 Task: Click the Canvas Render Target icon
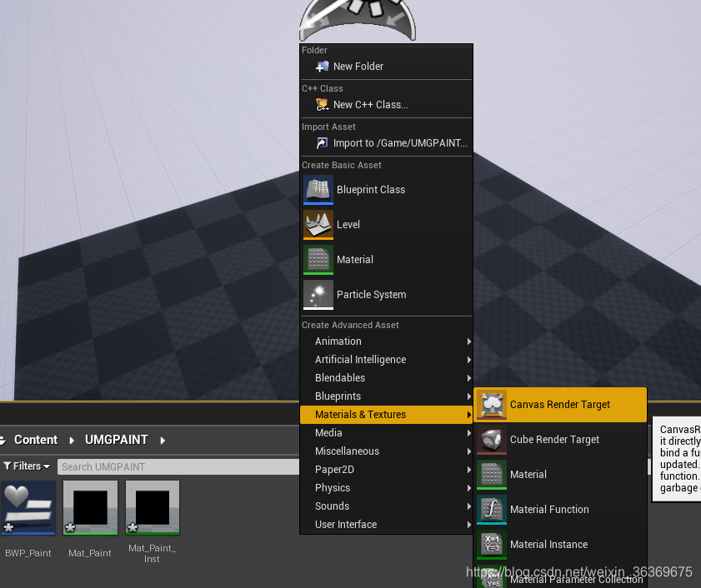pyautogui.click(x=492, y=405)
